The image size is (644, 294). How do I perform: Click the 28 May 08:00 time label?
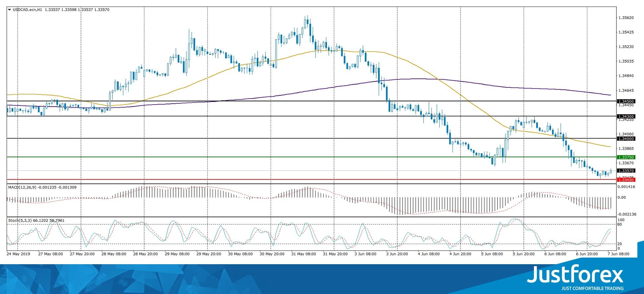tap(114, 254)
